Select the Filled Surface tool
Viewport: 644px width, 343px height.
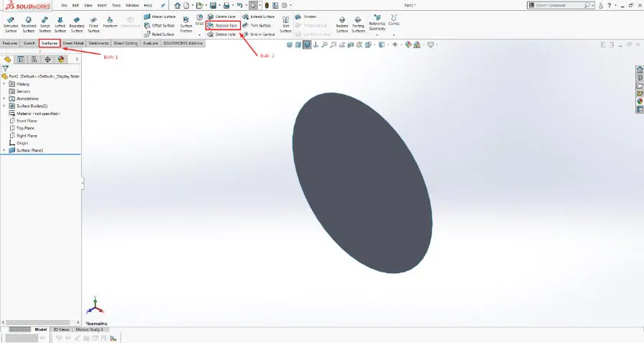tap(93, 24)
